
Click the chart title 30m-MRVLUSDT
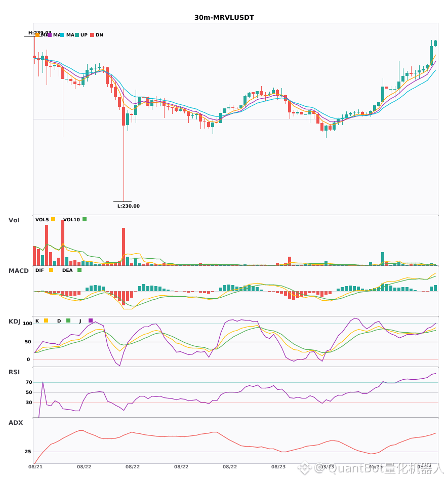[224, 18]
